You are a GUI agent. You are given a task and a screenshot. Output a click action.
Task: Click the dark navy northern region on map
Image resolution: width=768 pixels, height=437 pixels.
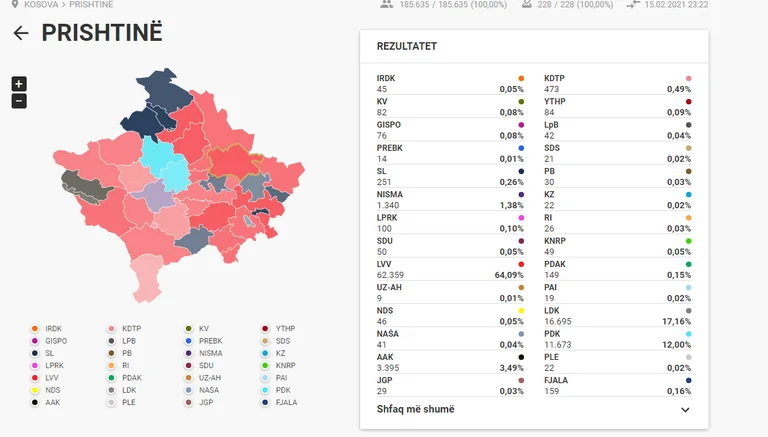[x=164, y=88]
